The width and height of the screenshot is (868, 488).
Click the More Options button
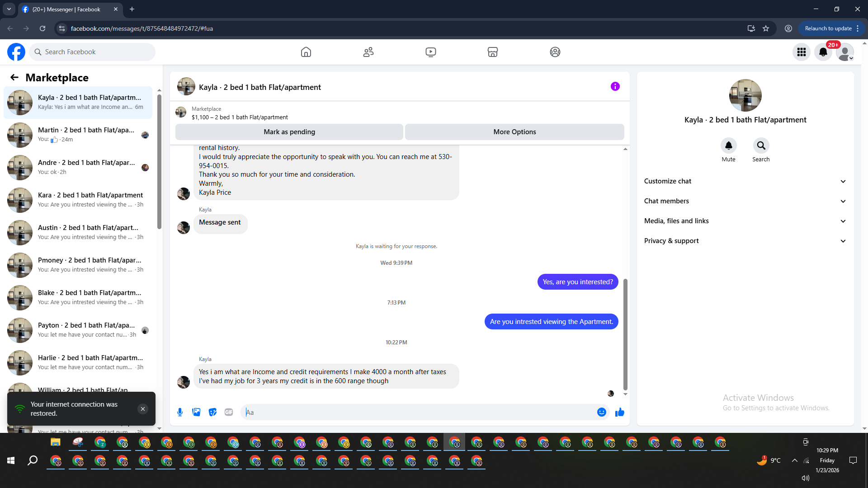point(514,132)
